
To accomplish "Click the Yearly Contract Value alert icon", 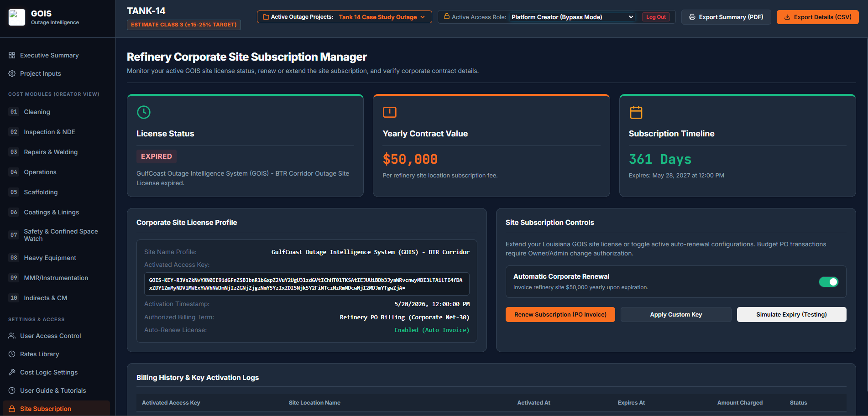I will pos(390,112).
